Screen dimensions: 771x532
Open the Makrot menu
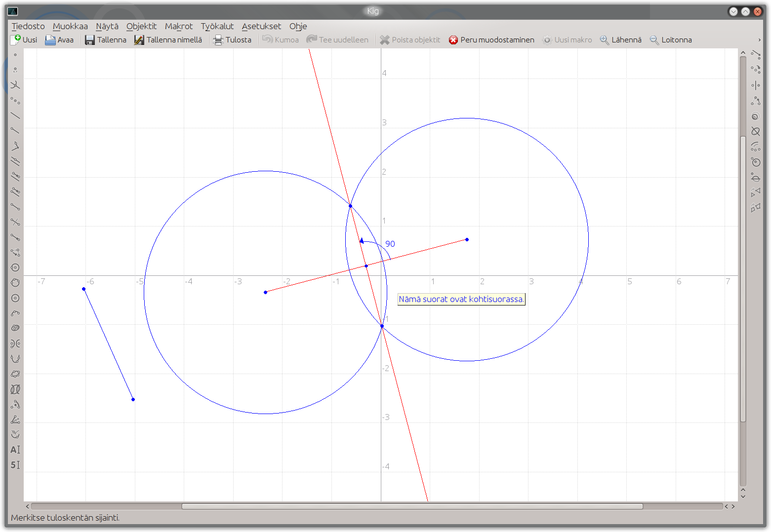click(179, 26)
